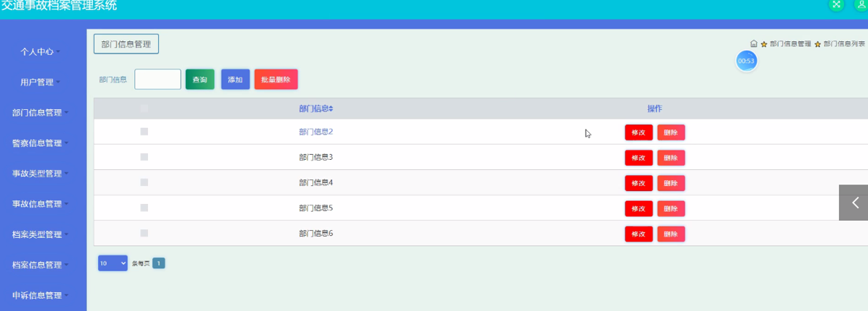Click the blue 添加 button

pos(235,80)
